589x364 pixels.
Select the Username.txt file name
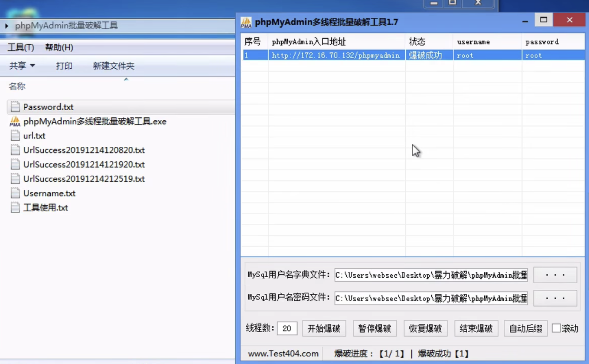click(49, 193)
